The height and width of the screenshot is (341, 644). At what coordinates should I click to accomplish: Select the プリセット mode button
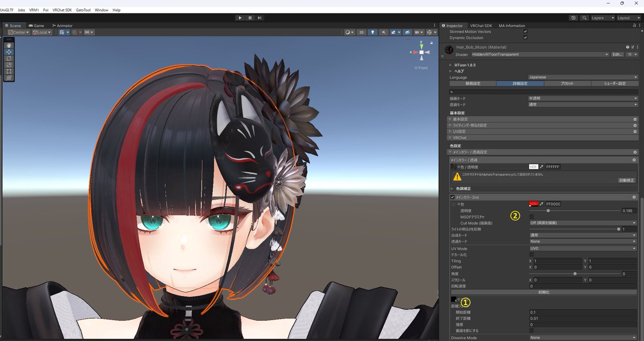coord(567,84)
